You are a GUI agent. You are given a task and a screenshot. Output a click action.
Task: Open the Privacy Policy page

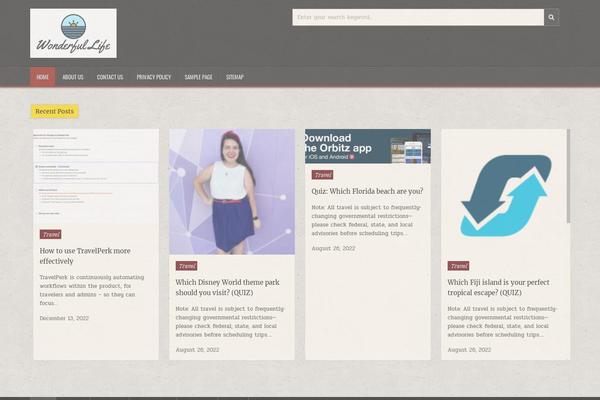coord(154,77)
